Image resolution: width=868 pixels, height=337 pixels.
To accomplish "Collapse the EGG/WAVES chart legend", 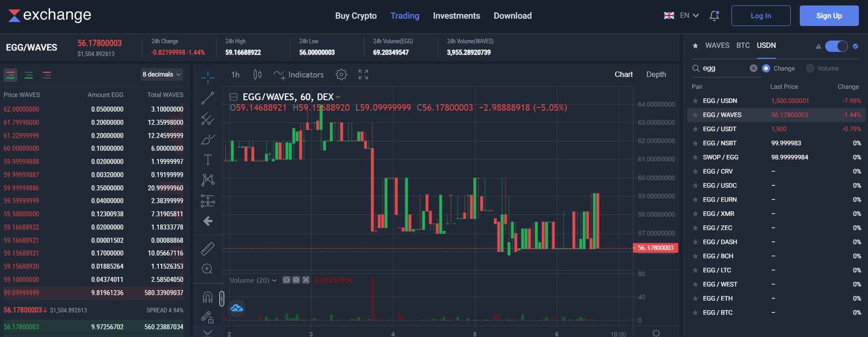I will (233, 97).
